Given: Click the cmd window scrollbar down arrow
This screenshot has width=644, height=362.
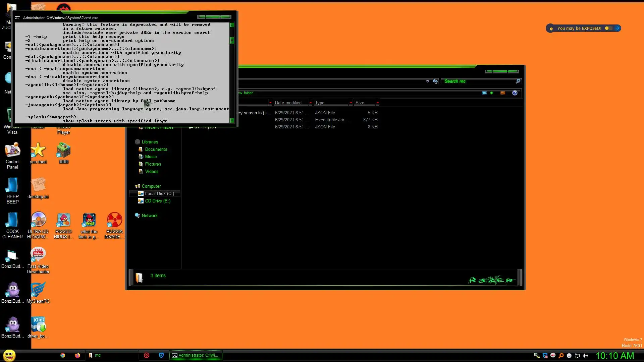Looking at the screenshot, I should click(232, 120).
